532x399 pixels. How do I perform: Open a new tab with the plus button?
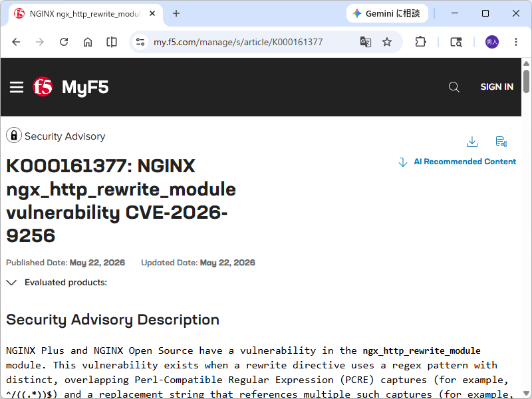tap(176, 13)
